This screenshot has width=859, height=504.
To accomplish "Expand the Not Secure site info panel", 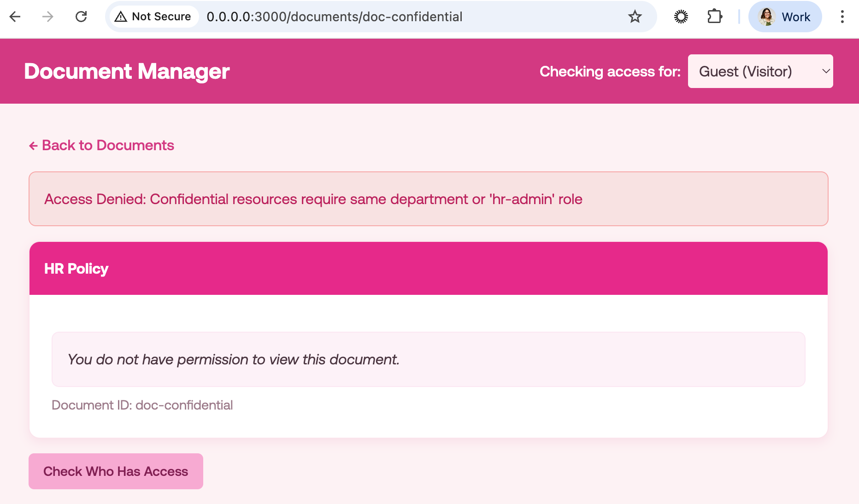I will tap(153, 16).
